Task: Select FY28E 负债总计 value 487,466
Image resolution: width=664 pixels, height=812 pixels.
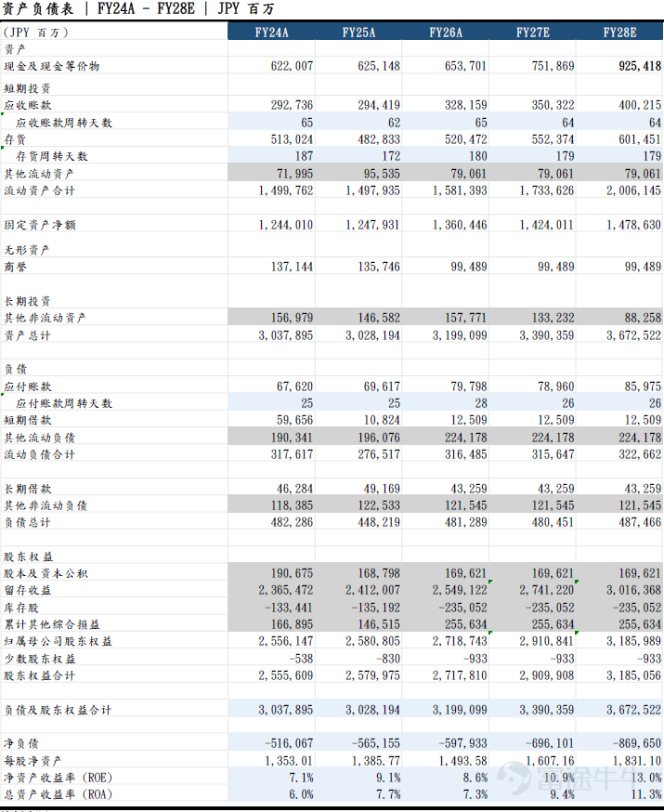Action: [640, 522]
